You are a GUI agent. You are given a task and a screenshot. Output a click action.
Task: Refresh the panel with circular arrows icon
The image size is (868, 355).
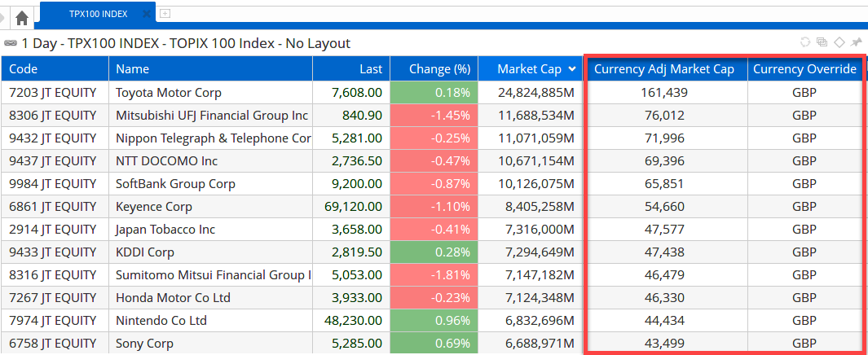(x=805, y=42)
